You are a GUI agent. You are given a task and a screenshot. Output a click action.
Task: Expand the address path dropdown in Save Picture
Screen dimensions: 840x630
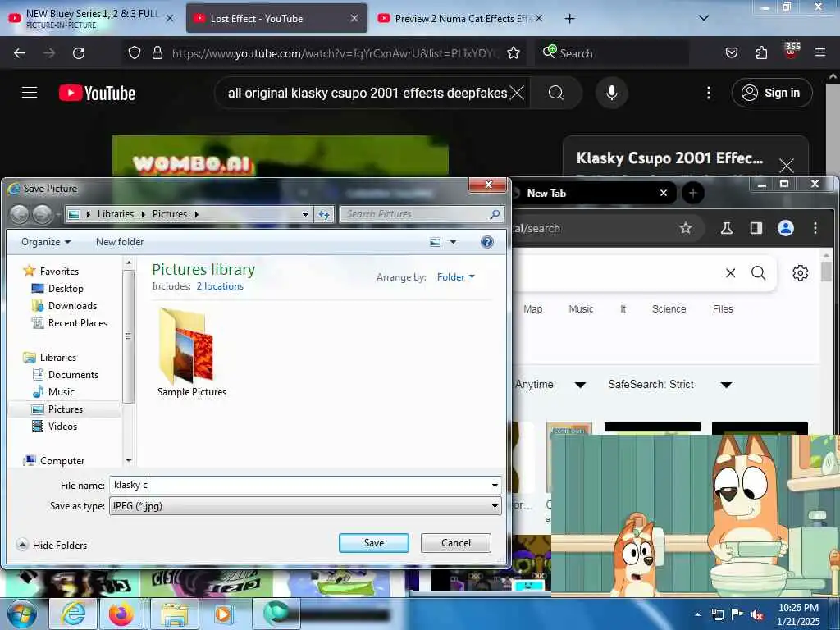[x=305, y=214]
